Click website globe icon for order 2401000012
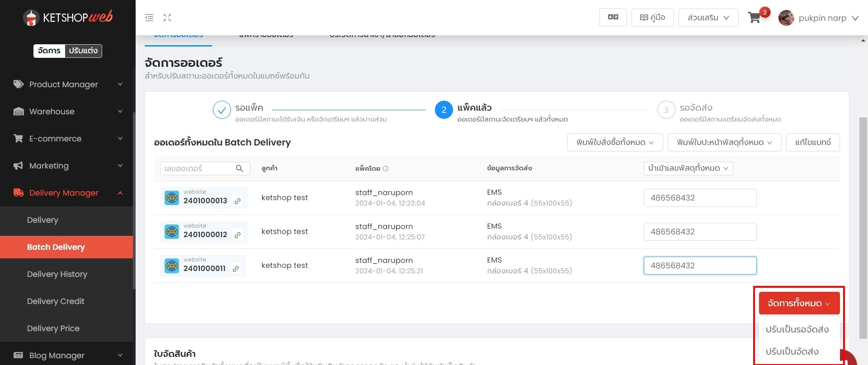 (x=172, y=232)
